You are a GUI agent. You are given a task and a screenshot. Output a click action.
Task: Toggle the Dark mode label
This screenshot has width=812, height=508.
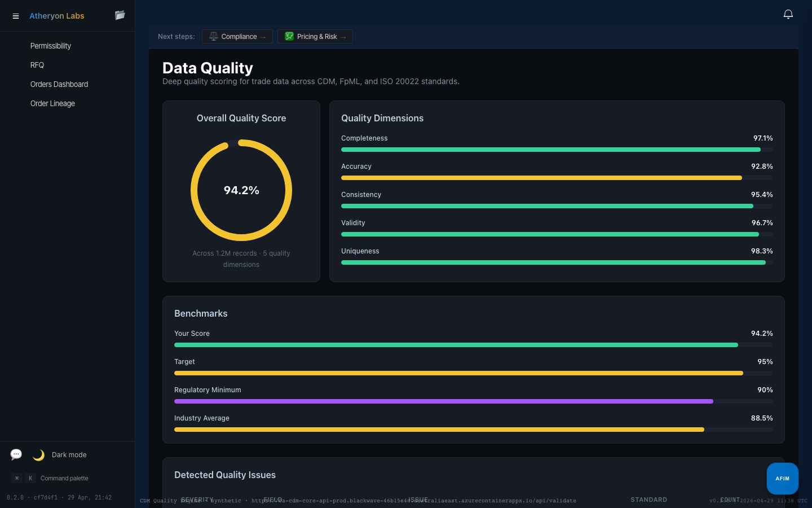[69, 455]
